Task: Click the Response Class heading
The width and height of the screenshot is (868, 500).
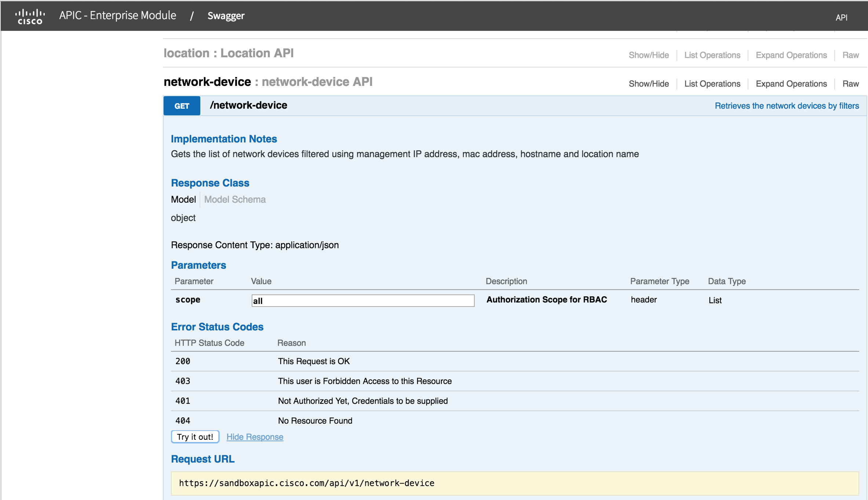Action: pos(210,183)
